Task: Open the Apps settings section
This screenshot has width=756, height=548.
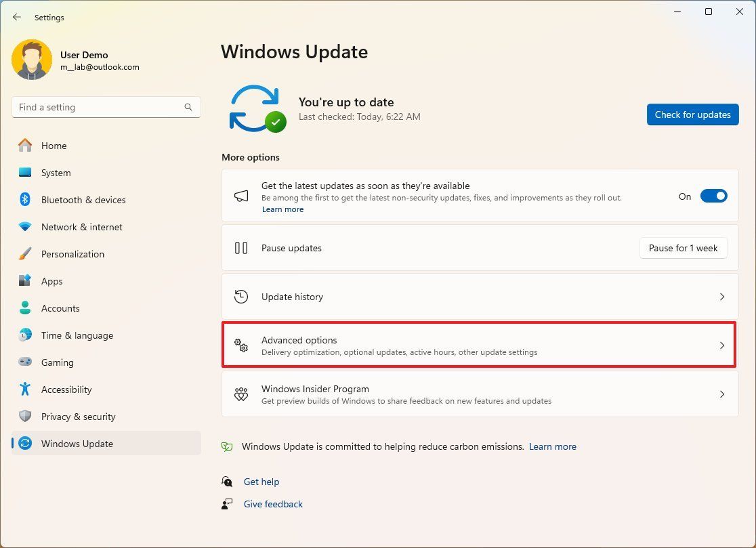Action: click(x=51, y=280)
